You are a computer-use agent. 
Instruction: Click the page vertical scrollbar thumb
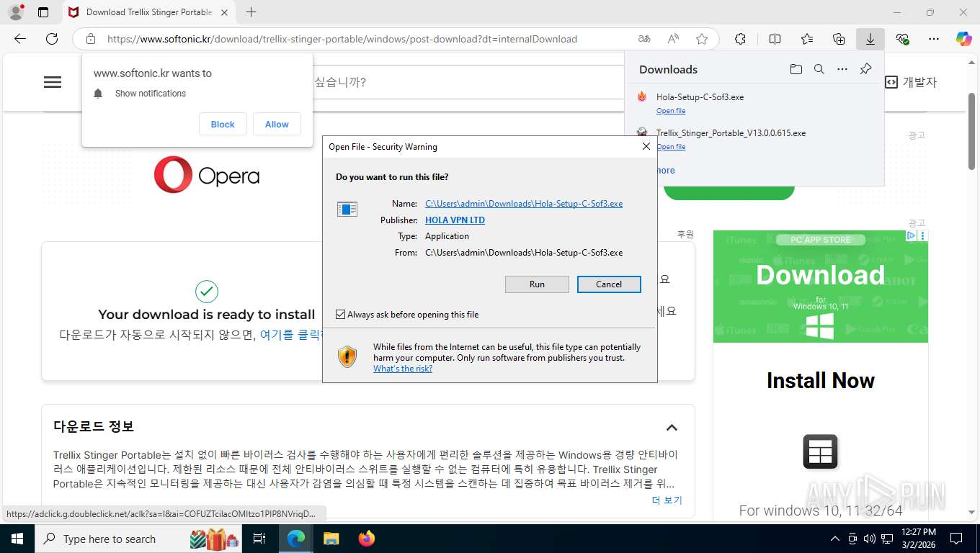(971, 131)
